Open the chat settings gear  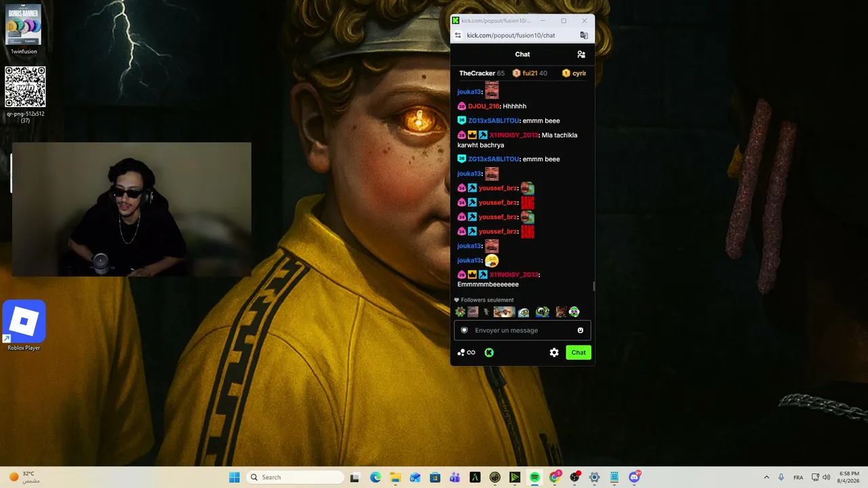554,352
